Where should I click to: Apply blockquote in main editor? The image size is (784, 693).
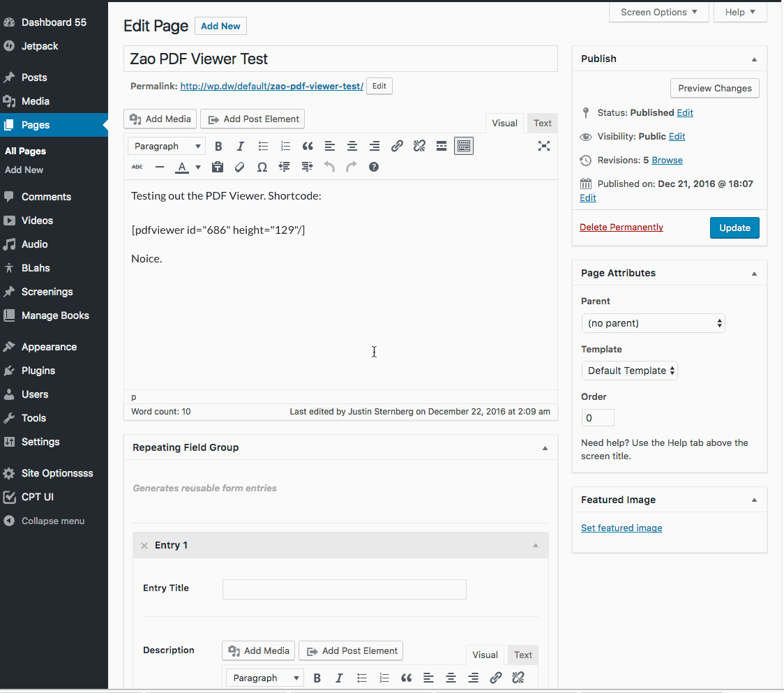click(x=308, y=146)
